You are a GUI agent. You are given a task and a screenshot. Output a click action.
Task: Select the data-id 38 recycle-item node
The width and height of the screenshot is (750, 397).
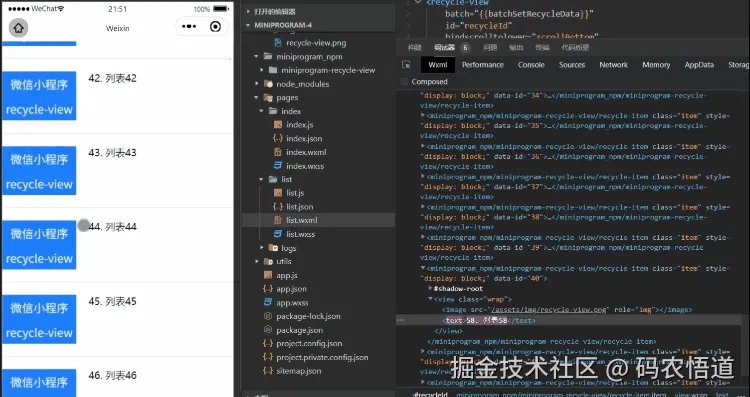pos(574,217)
